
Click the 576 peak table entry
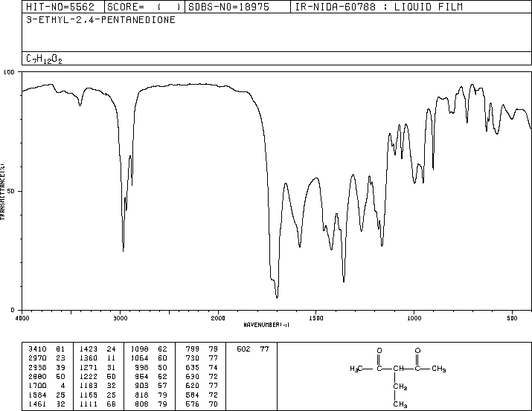(202, 404)
